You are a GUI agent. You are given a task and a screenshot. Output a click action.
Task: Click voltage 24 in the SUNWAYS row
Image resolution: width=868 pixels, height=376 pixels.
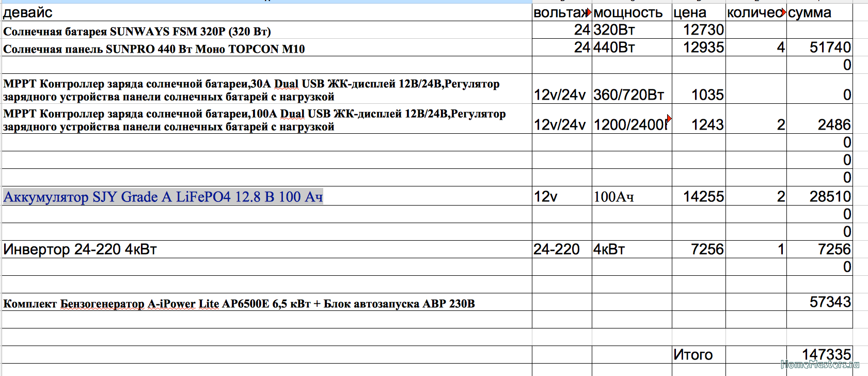(x=562, y=30)
